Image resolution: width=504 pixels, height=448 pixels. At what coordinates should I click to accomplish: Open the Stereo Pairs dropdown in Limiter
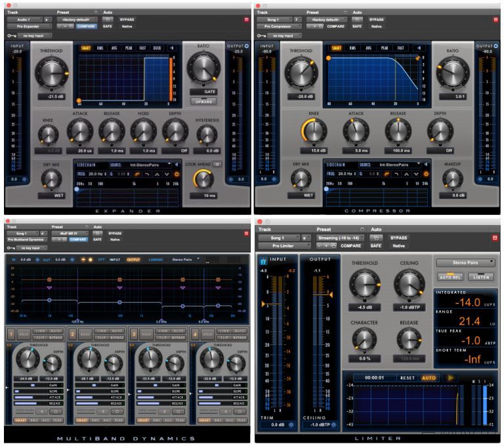[465, 263]
